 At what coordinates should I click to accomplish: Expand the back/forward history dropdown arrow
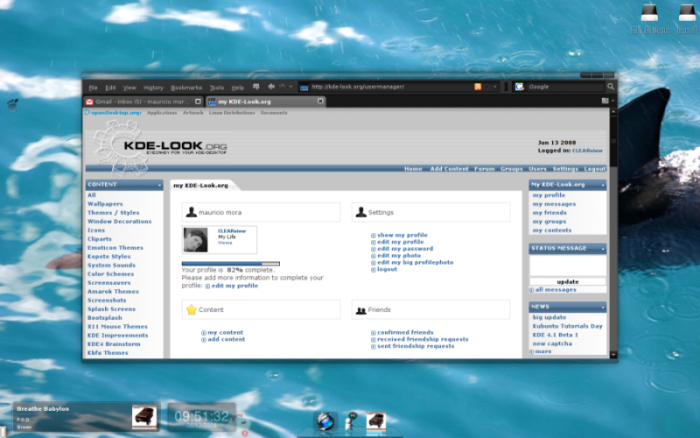291,87
